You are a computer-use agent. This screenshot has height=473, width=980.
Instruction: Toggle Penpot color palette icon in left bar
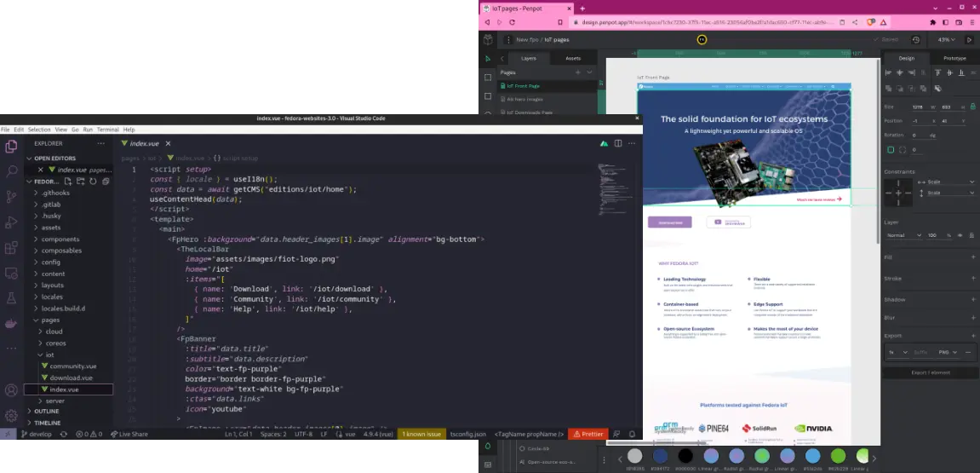tap(488, 447)
